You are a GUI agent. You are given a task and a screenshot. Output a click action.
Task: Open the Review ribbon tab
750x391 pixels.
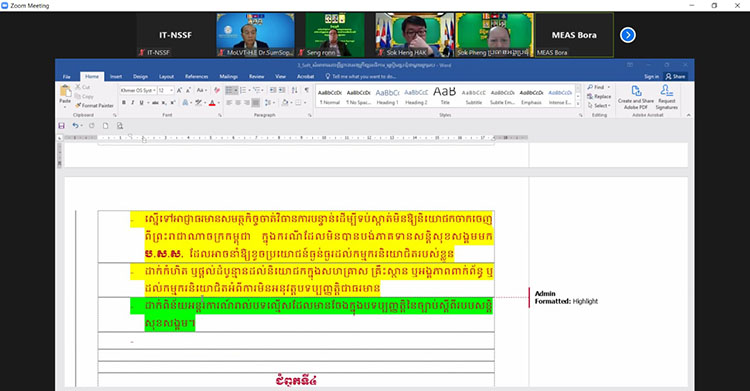[256, 77]
